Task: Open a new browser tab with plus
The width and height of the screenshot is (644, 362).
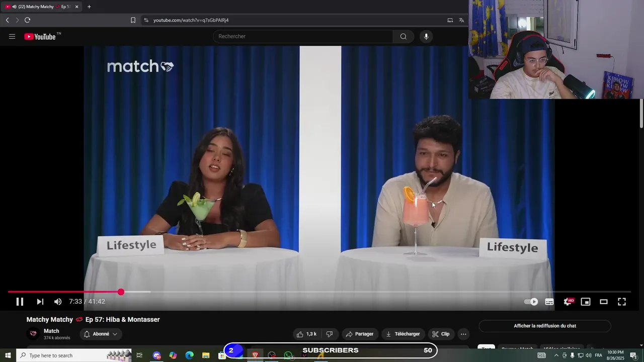Action: (x=89, y=7)
